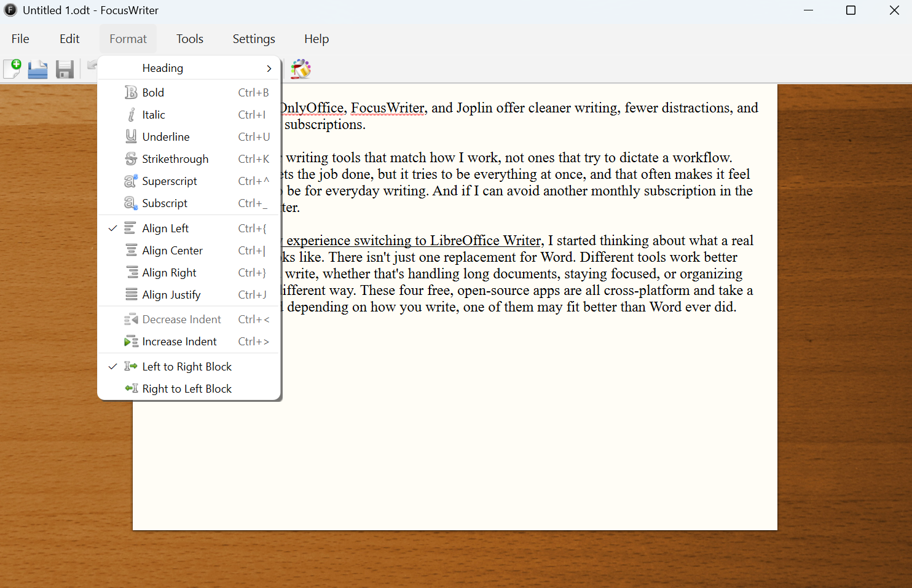Screen dimensions: 912x588
Task: Click the Open file toolbar icon
Action: click(x=37, y=69)
